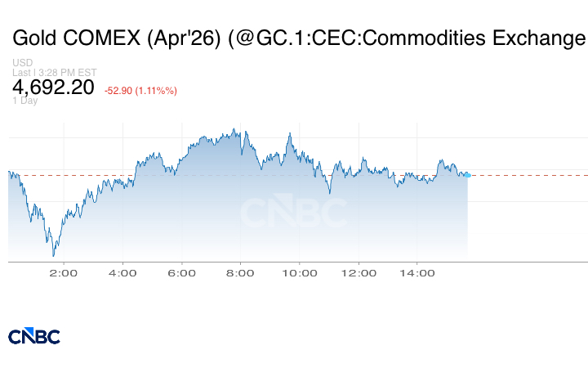The width and height of the screenshot is (588, 368).
Task: Click the chart's highest peak near 8:00
Action: (x=235, y=128)
